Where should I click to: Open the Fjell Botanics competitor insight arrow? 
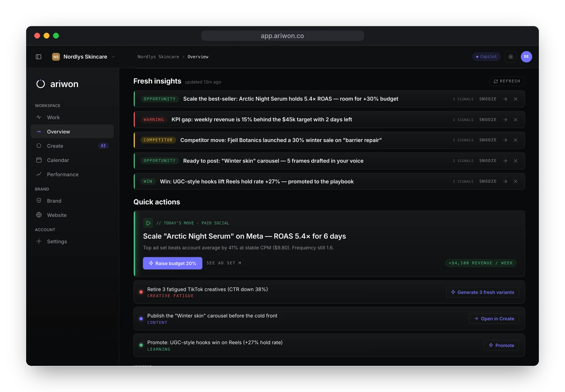pyautogui.click(x=505, y=140)
